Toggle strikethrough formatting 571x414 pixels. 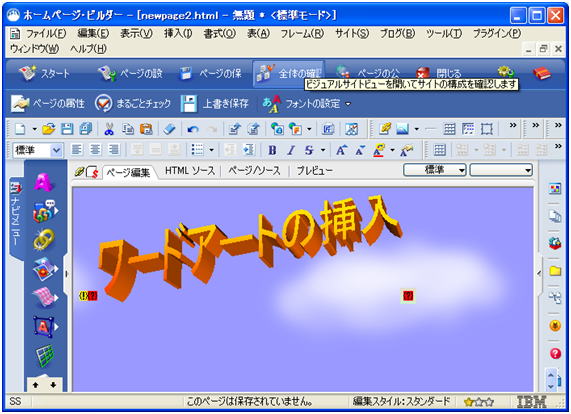pyautogui.click(x=309, y=150)
